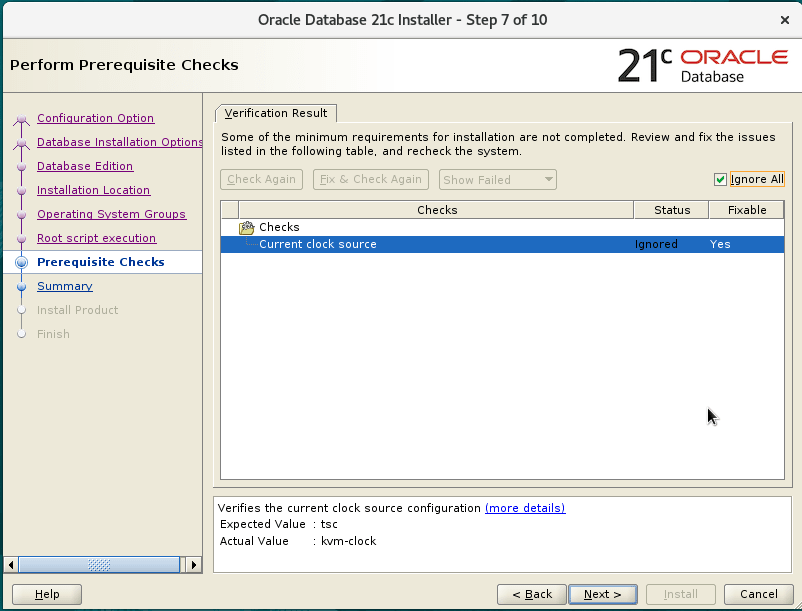The height and width of the screenshot is (611, 802).
Task: Toggle the Ignore All checkbox
Action: [720, 179]
